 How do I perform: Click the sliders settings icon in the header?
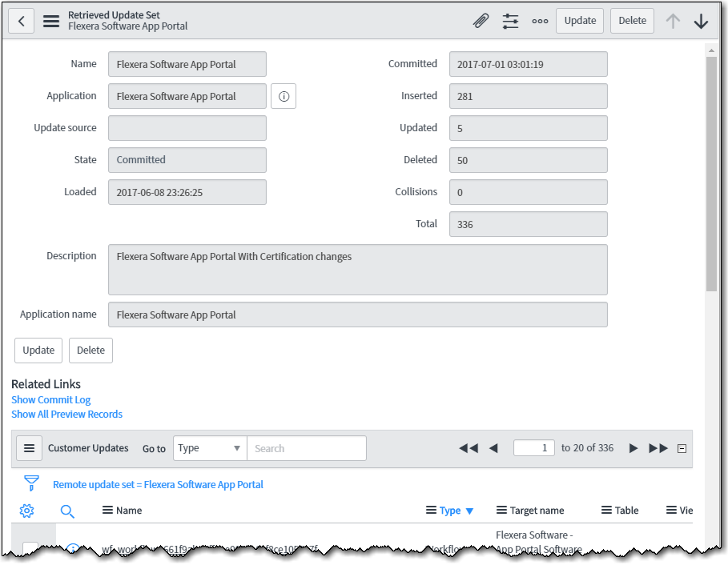coord(510,21)
